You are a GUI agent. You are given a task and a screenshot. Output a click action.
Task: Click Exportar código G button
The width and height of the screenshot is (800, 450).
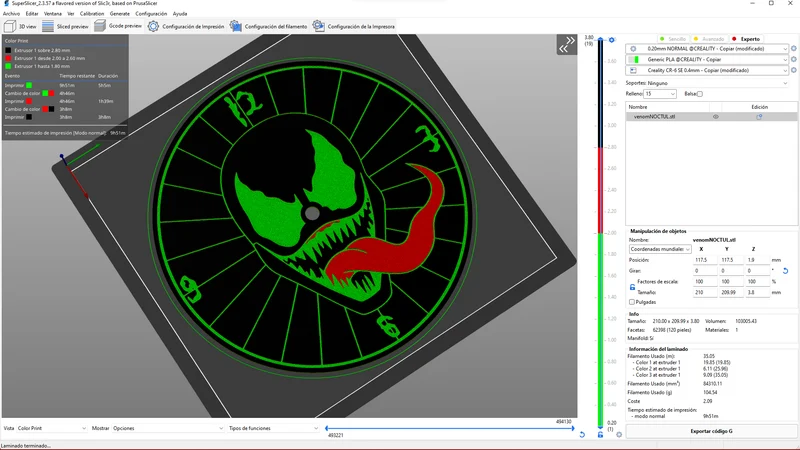click(711, 431)
